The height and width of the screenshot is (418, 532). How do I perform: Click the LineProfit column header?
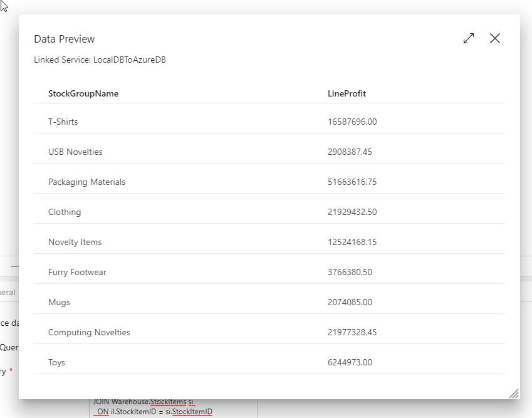coord(347,93)
